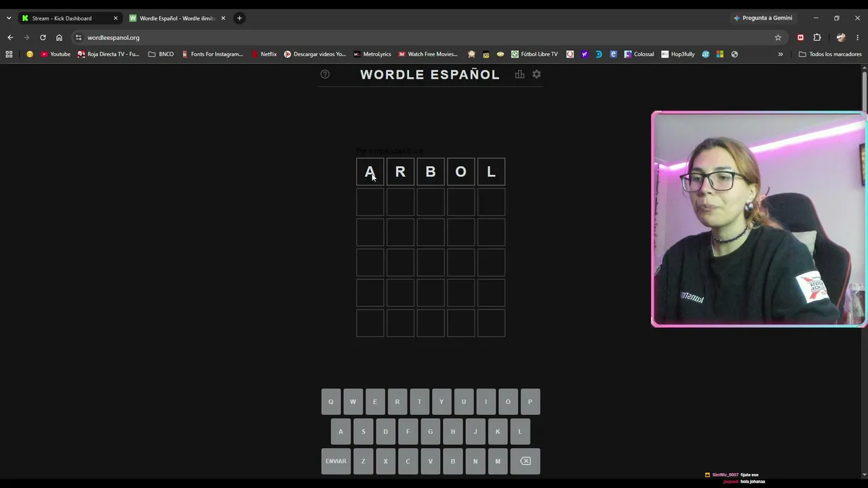Viewport: 868px width, 488px height.
Task: Go to the browser home page
Action: pos(59,37)
